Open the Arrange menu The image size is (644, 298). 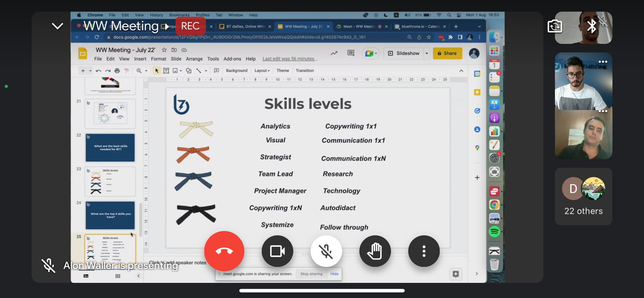click(x=194, y=59)
